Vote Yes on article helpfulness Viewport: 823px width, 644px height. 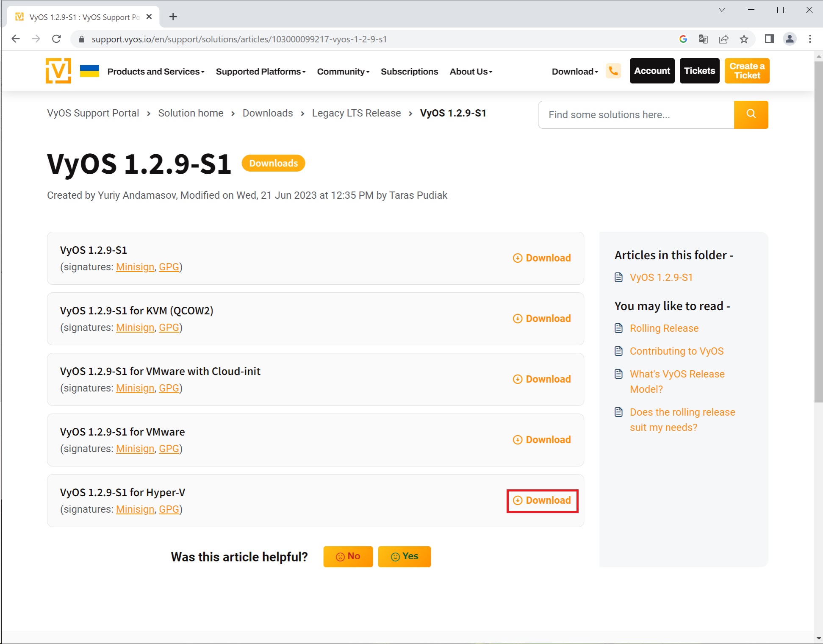point(404,556)
